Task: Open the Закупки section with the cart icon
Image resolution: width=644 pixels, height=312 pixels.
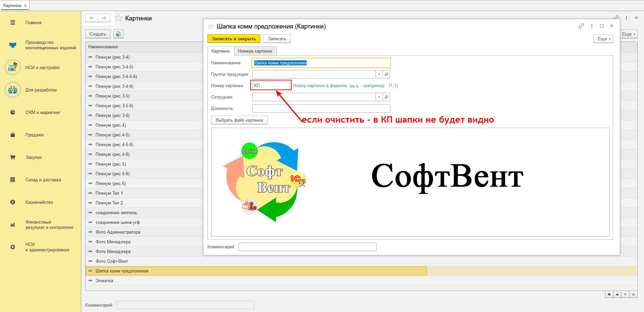Action: pyautogui.click(x=33, y=157)
